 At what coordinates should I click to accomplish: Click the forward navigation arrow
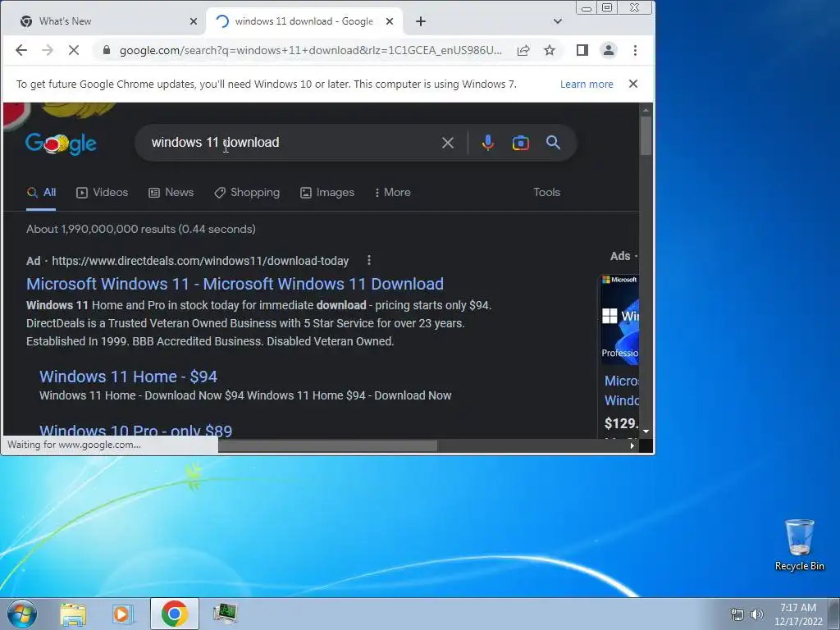point(47,50)
